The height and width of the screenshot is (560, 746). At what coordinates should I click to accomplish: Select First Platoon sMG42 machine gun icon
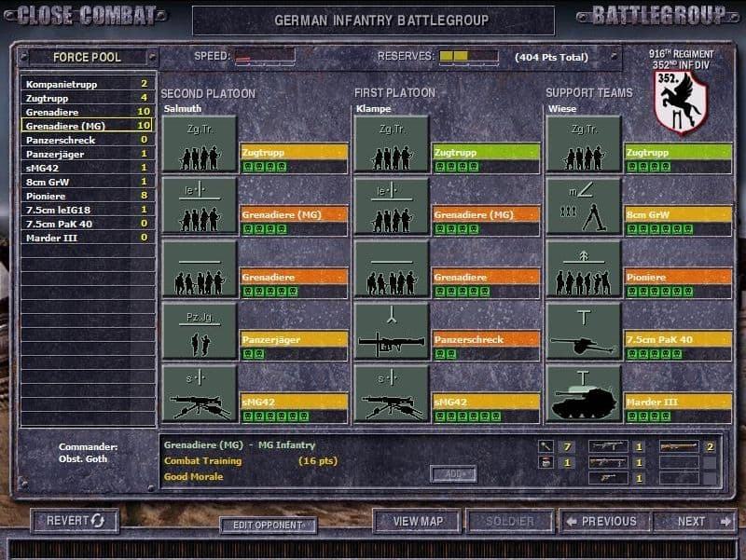(392, 392)
